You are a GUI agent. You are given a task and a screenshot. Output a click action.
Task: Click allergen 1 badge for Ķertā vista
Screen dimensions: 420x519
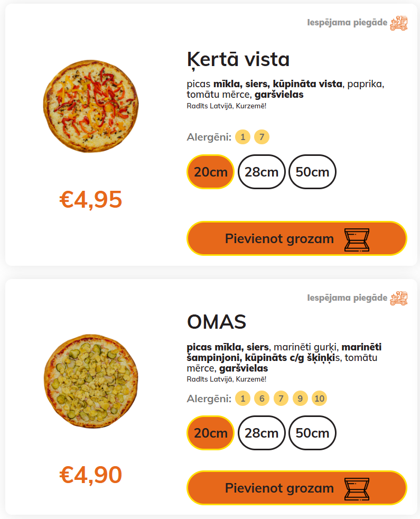tap(242, 137)
